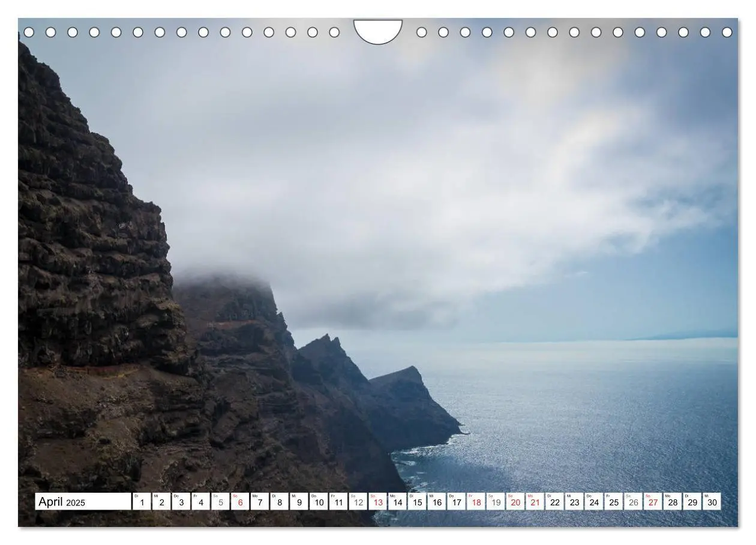Select day 24 in the calendar strip
756x545 pixels.
tap(594, 502)
